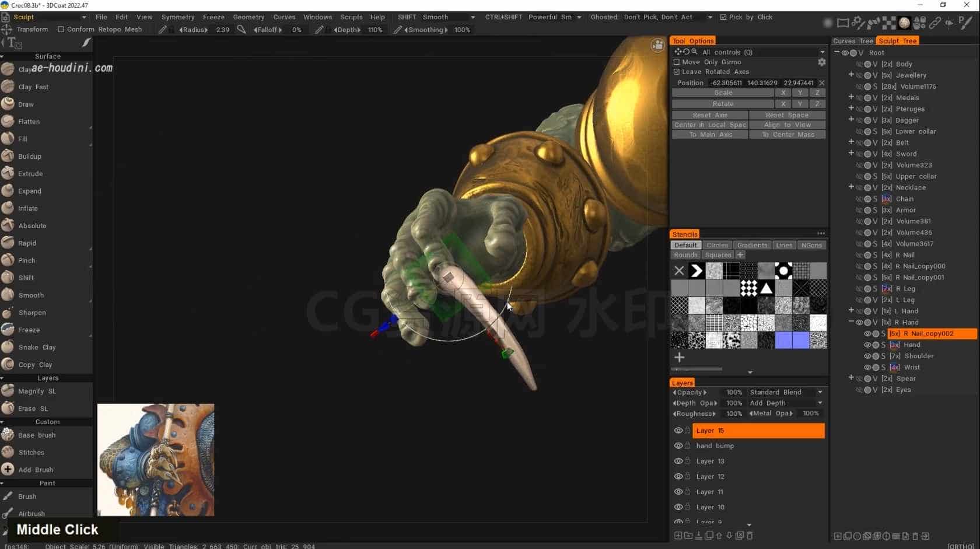Toggle the Pick by Click checkbox
The image size is (980, 549).
tap(723, 17)
